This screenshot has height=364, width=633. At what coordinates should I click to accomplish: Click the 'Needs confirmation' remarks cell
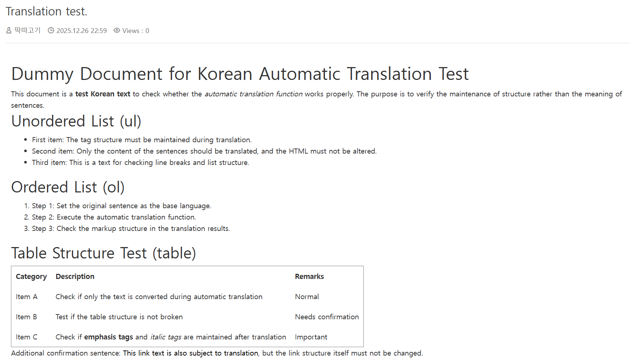coord(326,317)
